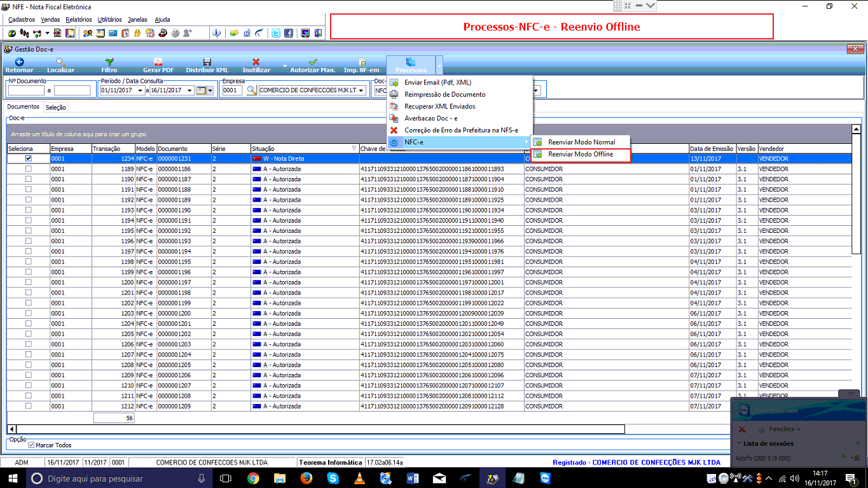Open Skype from the taskbar

tap(333, 478)
